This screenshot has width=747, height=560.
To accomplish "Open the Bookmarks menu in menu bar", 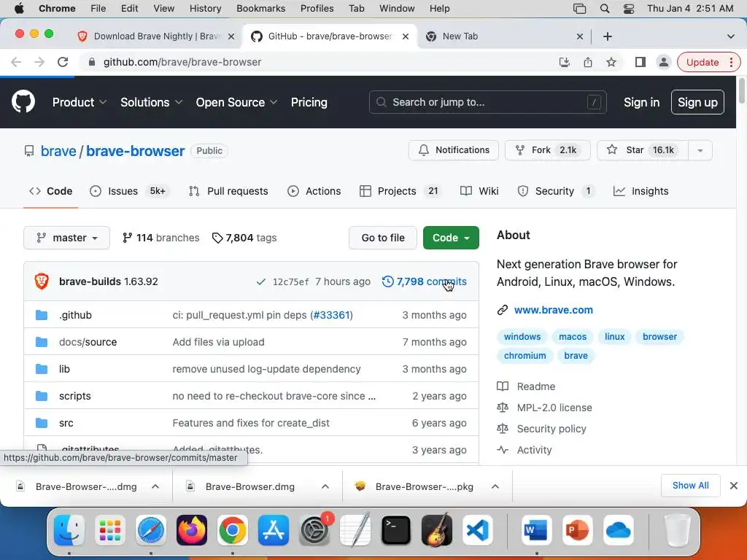I will pyautogui.click(x=260, y=9).
